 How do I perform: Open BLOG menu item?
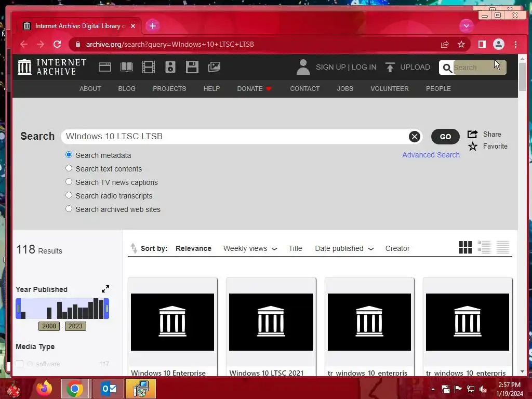tap(127, 88)
